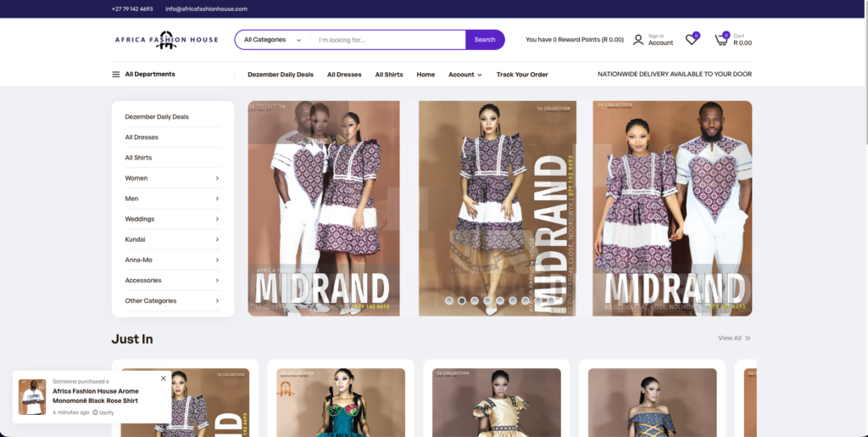
Task: Close the purchase notification popup
Action: click(x=164, y=378)
